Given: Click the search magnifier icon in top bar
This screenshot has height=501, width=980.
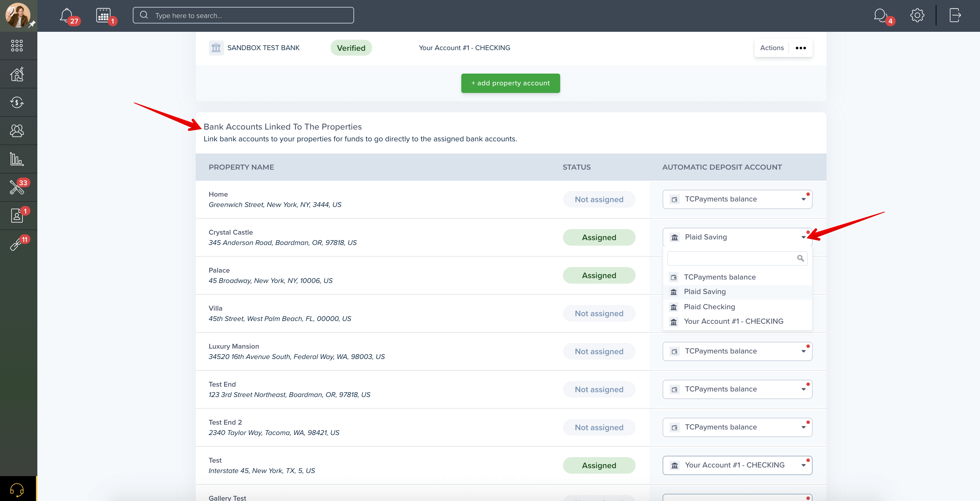Looking at the screenshot, I should (144, 15).
